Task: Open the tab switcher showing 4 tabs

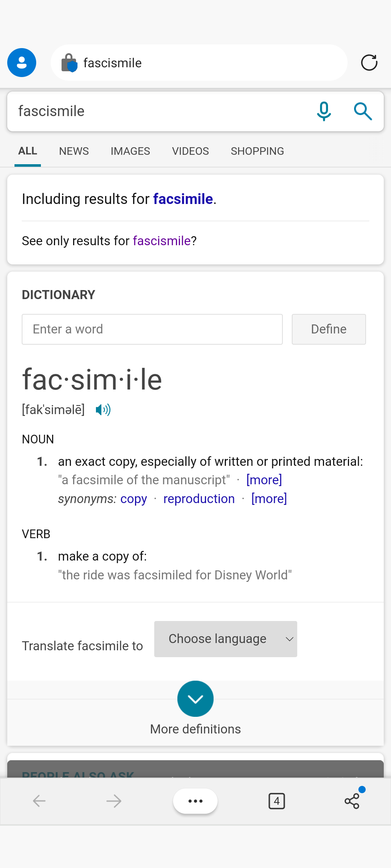Action: pyautogui.click(x=277, y=801)
